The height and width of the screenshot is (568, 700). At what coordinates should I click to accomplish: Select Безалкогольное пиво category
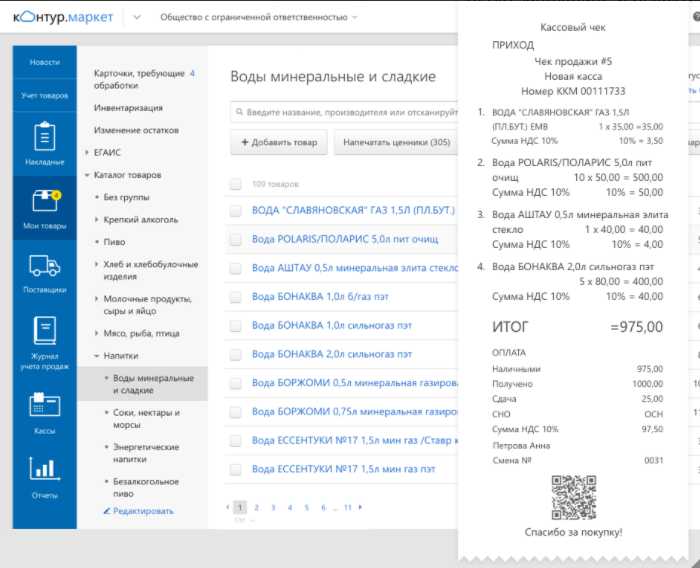[x=146, y=487]
